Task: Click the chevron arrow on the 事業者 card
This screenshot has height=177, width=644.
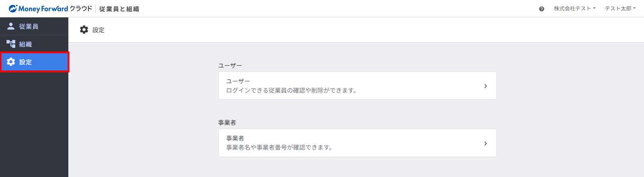Action: point(486,144)
